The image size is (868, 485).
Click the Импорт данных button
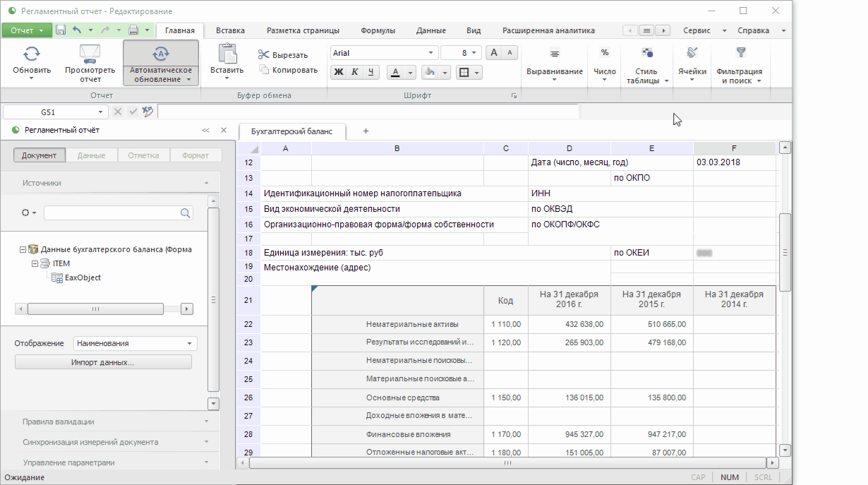(103, 362)
